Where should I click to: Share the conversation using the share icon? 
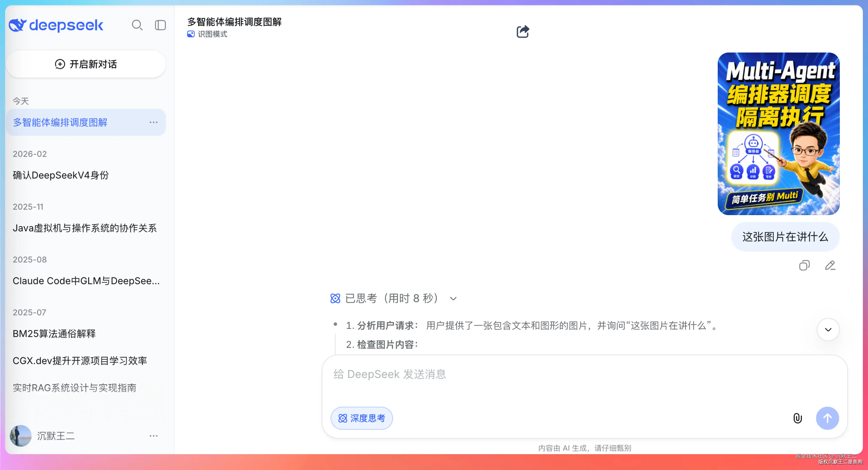pos(523,32)
